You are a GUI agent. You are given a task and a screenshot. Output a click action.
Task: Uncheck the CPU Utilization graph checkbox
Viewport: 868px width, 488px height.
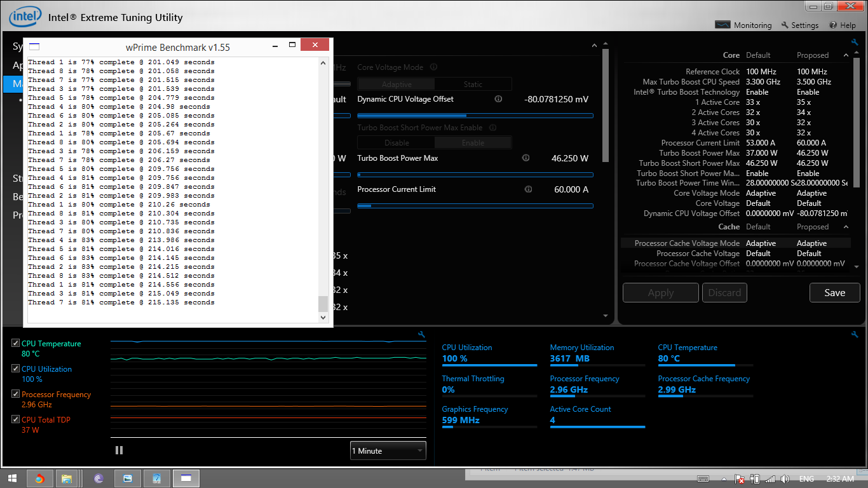15,369
